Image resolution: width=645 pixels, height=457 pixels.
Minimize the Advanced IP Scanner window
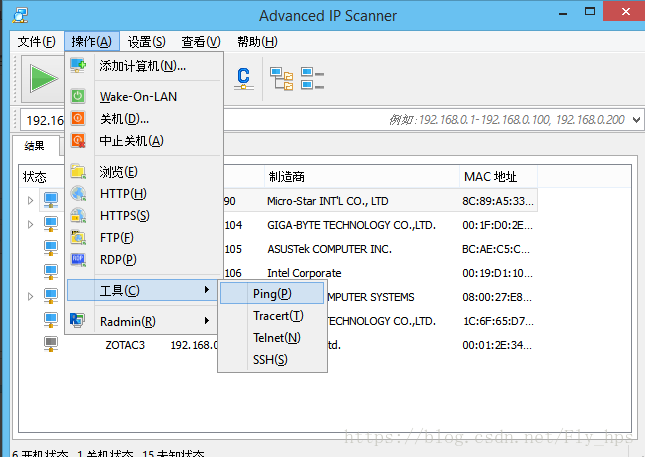563,13
